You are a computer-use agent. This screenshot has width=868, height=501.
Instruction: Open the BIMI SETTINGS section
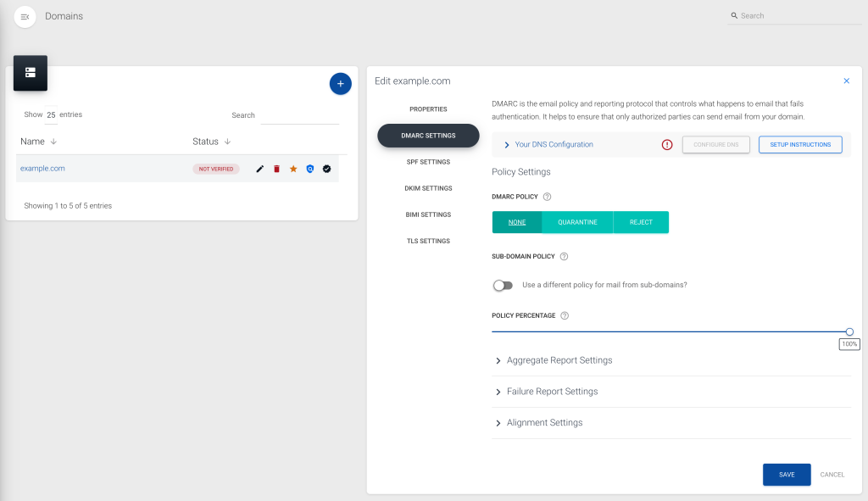(x=428, y=214)
